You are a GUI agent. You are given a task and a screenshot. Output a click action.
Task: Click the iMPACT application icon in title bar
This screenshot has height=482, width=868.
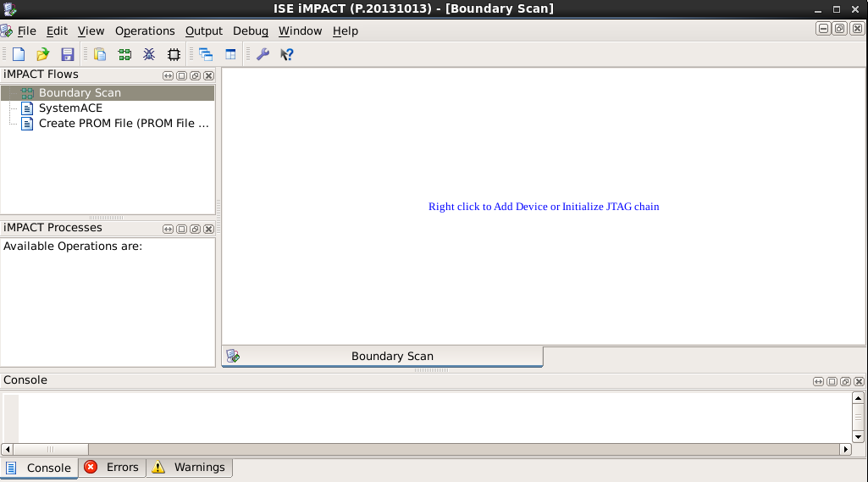pos(10,8)
